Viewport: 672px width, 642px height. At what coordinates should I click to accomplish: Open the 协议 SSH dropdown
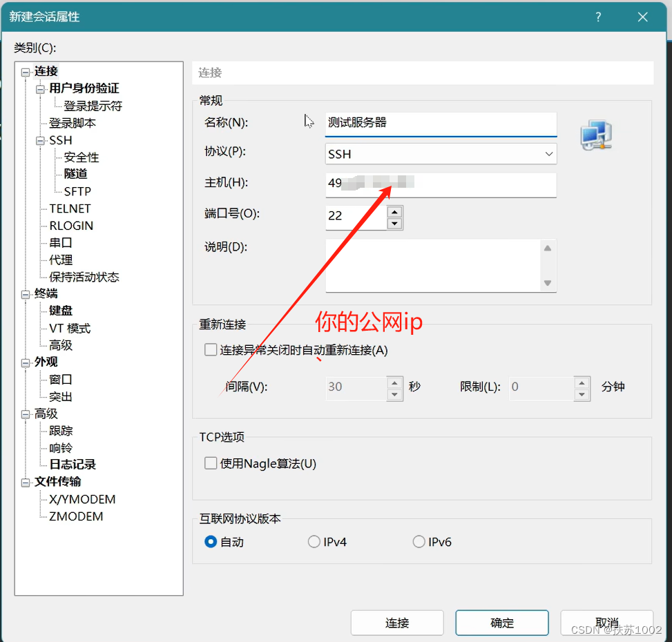(x=441, y=154)
